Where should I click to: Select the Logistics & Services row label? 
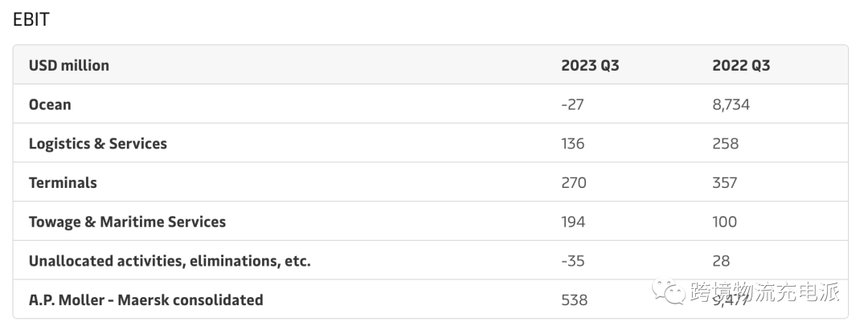pyautogui.click(x=98, y=144)
